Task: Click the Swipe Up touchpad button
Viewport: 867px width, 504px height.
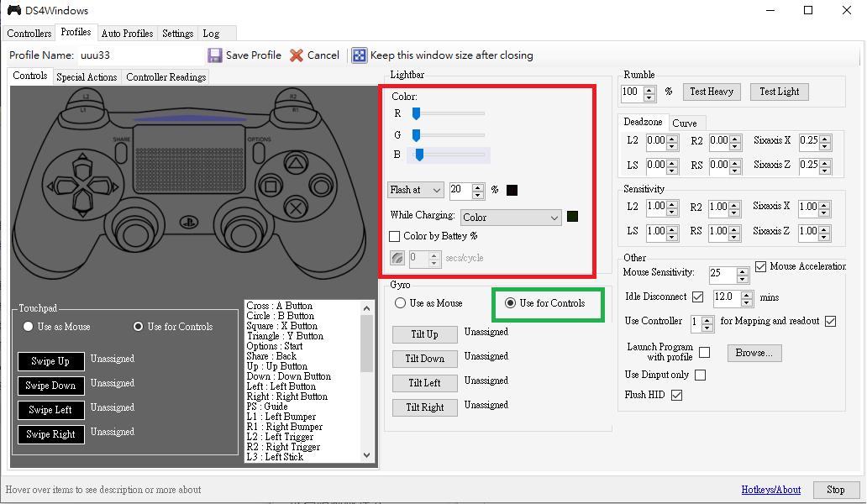Action: (x=51, y=361)
